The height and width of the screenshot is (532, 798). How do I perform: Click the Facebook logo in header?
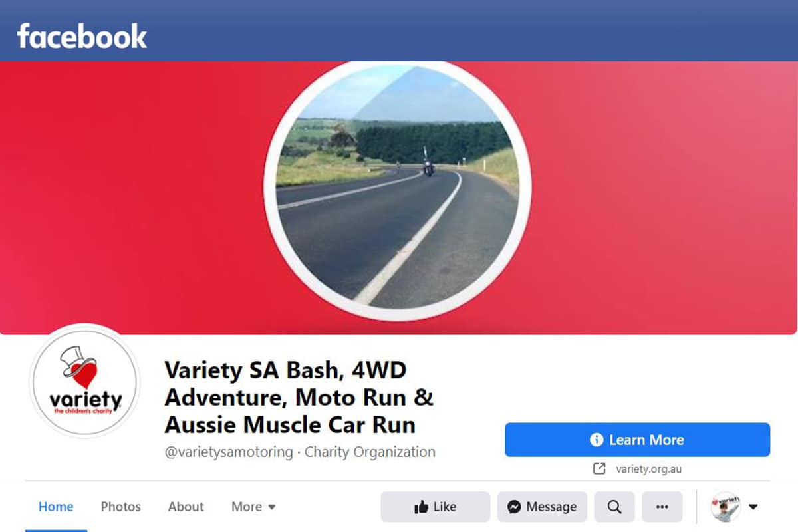[x=82, y=37]
